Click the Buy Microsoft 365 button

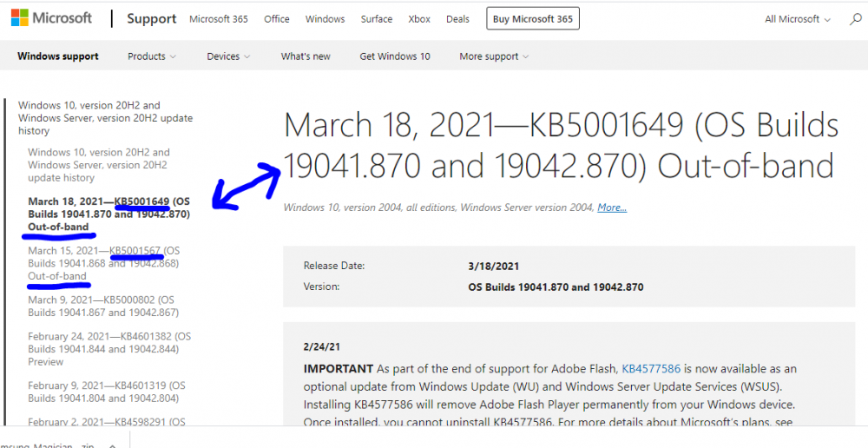click(x=533, y=19)
